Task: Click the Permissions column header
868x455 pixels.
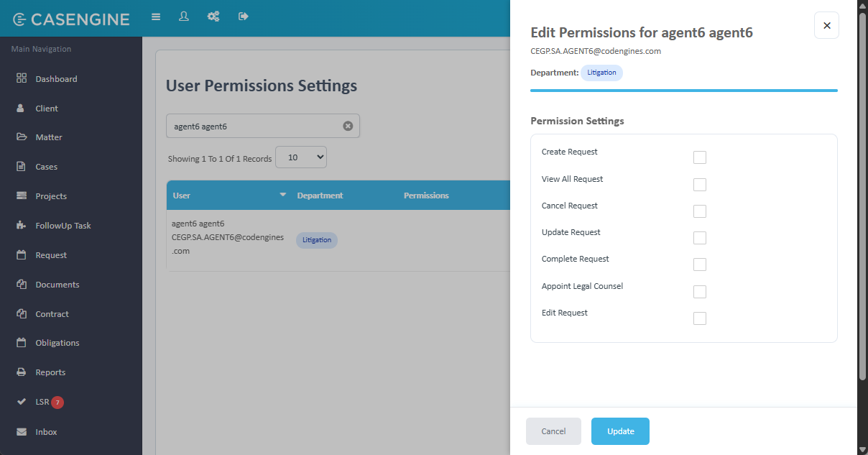Action: (426, 196)
